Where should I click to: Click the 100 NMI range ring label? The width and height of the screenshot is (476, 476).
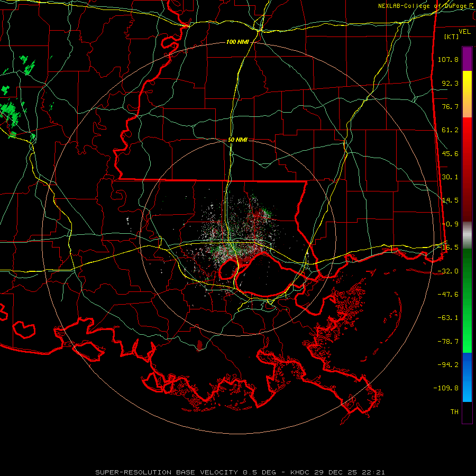tap(237, 42)
